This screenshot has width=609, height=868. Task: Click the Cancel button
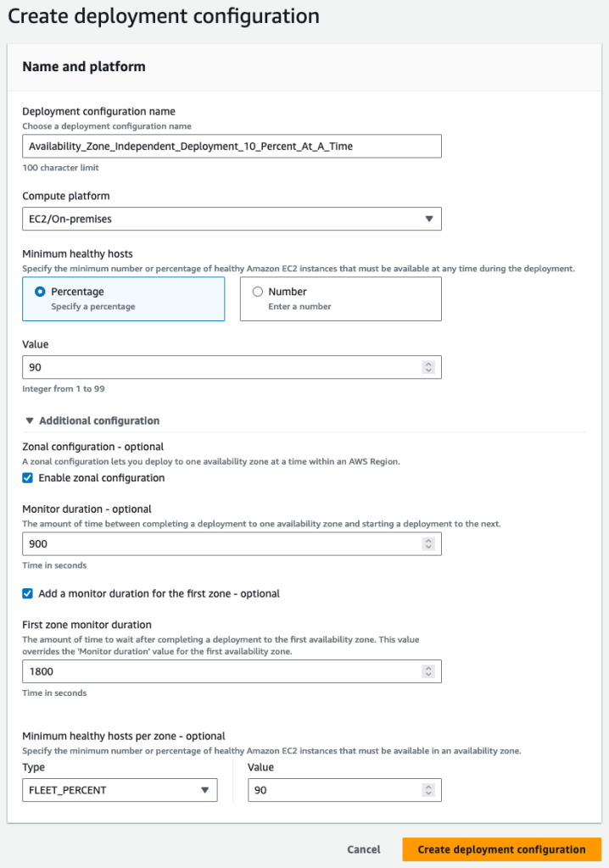364,849
